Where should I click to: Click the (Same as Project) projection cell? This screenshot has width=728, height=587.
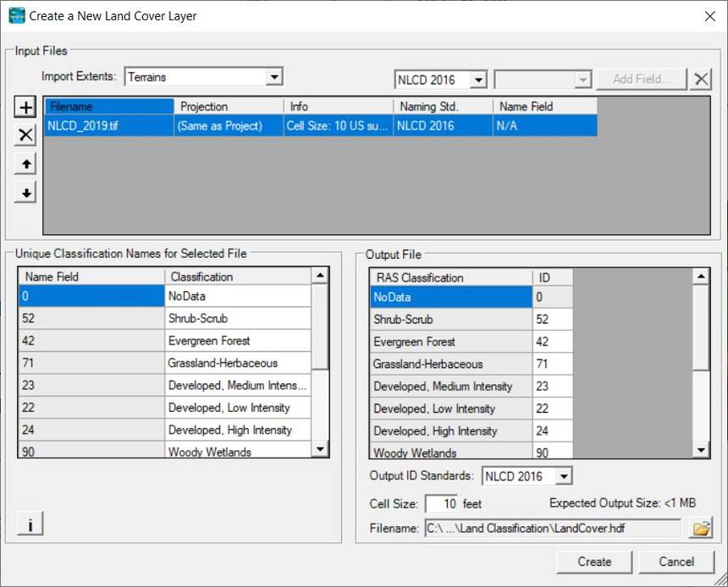click(x=229, y=126)
